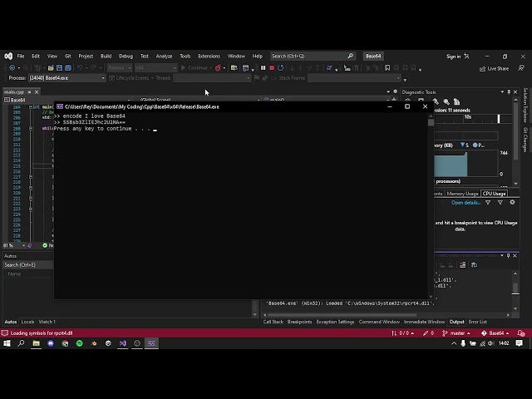Pin the main.cpp tab
The width and height of the screenshot is (532, 399).
point(30,92)
